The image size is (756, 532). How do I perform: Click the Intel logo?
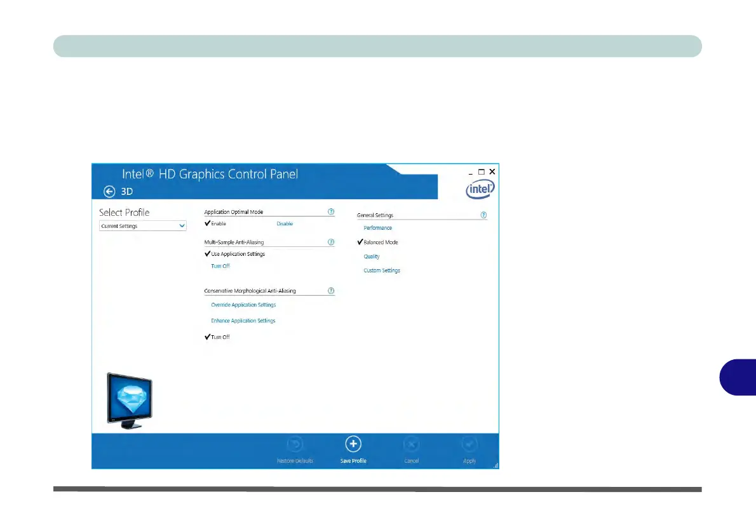(x=480, y=189)
